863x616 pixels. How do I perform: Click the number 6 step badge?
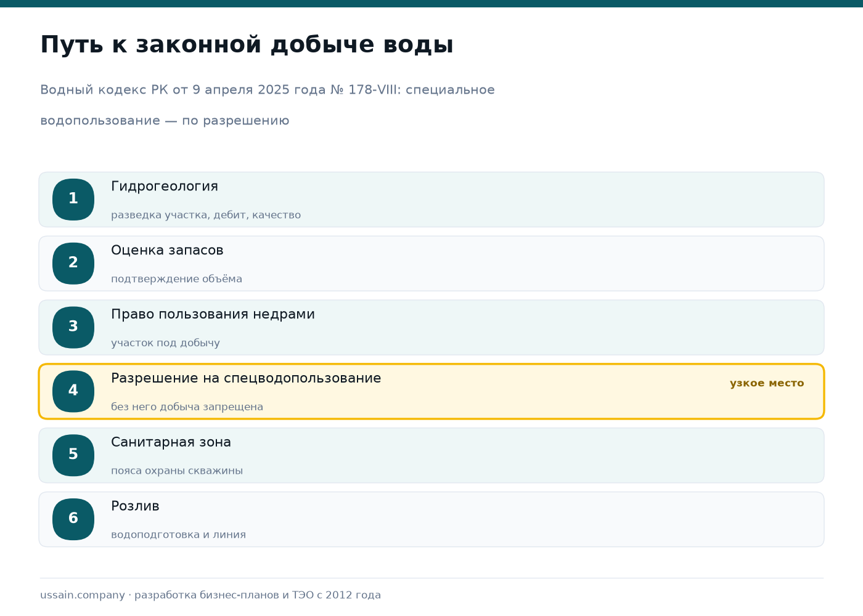[x=73, y=519]
